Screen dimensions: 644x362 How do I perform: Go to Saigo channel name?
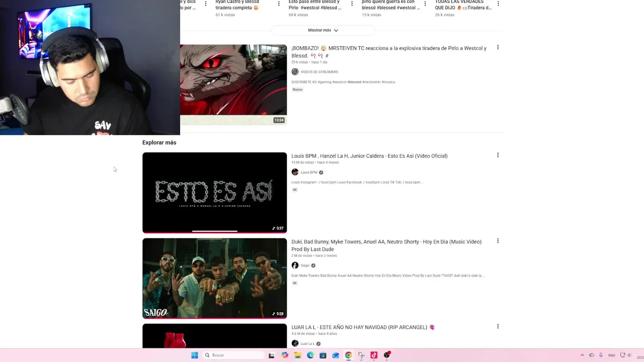(x=305, y=265)
